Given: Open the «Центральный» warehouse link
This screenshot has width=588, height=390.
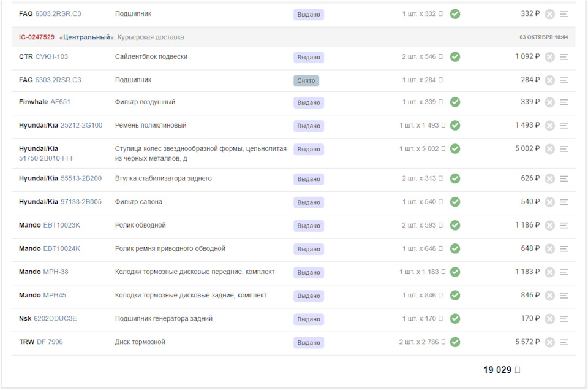Looking at the screenshot, I should point(86,37).
